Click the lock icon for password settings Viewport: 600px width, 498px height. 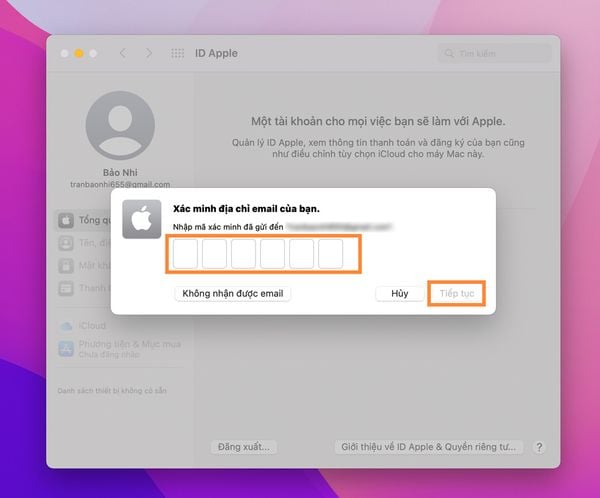pos(66,266)
